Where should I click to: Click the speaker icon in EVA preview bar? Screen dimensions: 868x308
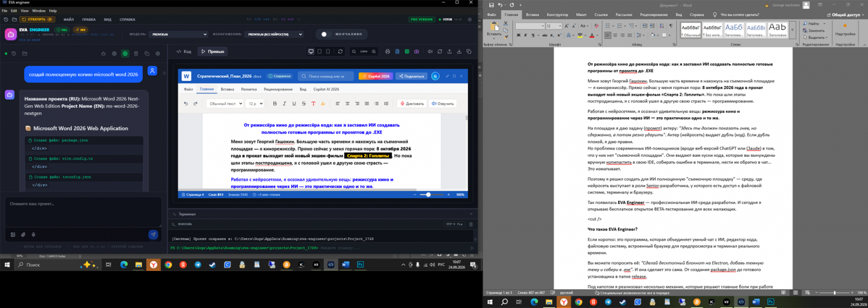(x=430, y=52)
